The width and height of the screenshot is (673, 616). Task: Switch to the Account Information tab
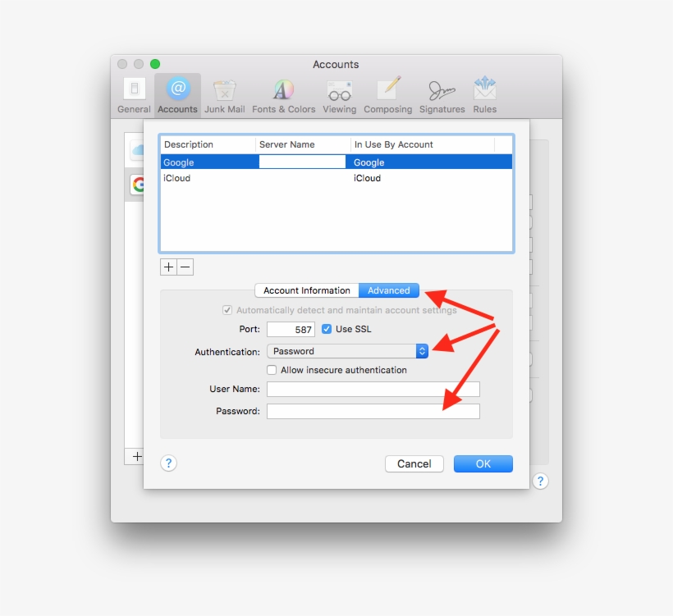pos(306,290)
